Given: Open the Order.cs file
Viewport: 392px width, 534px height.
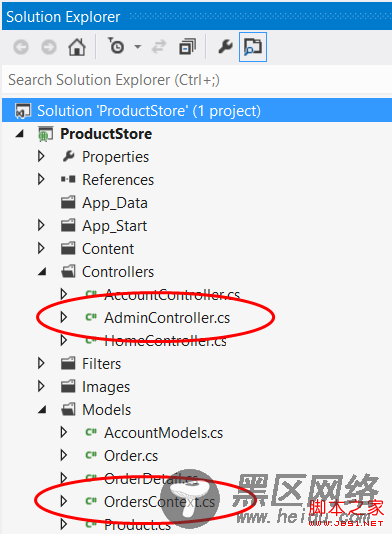Looking at the screenshot, I should pyautogui.click(x=131, y=456).
